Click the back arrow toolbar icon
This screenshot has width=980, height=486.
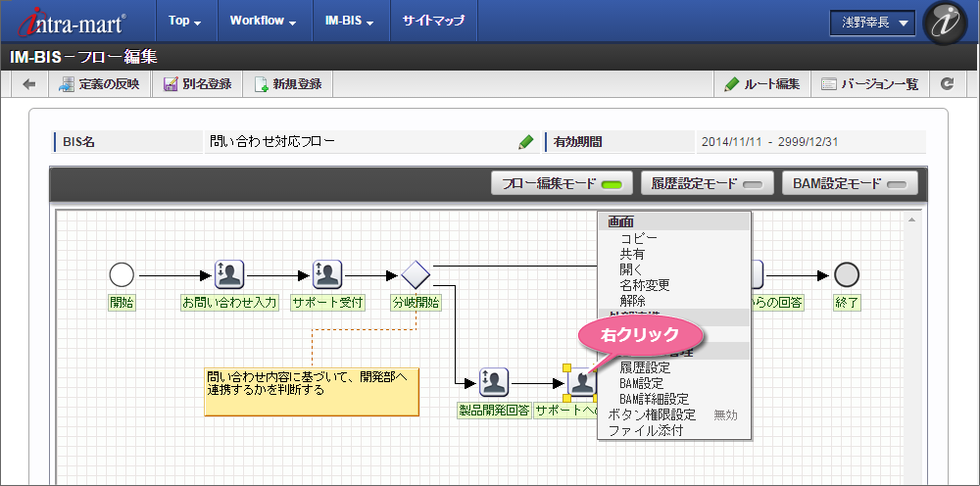(x=29, y=83)
